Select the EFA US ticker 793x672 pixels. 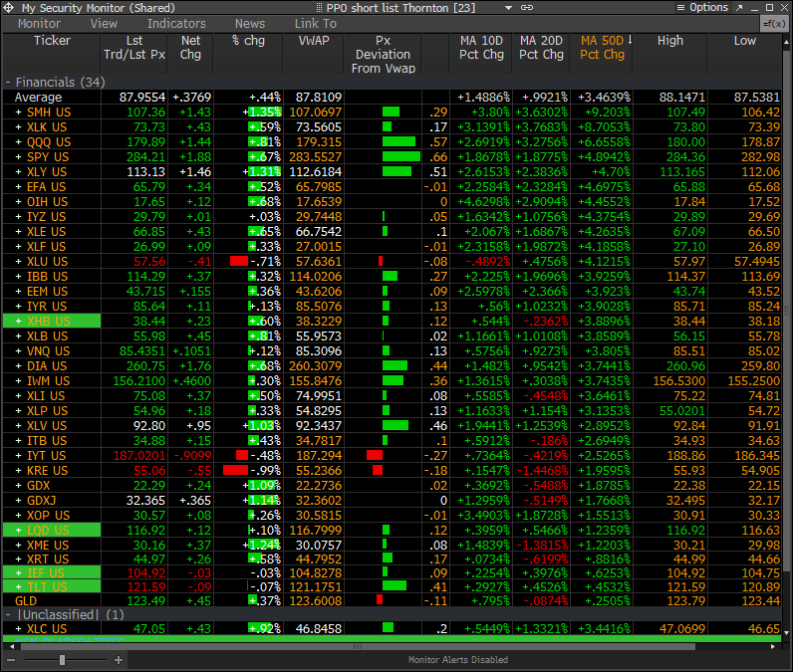point(47,187)
